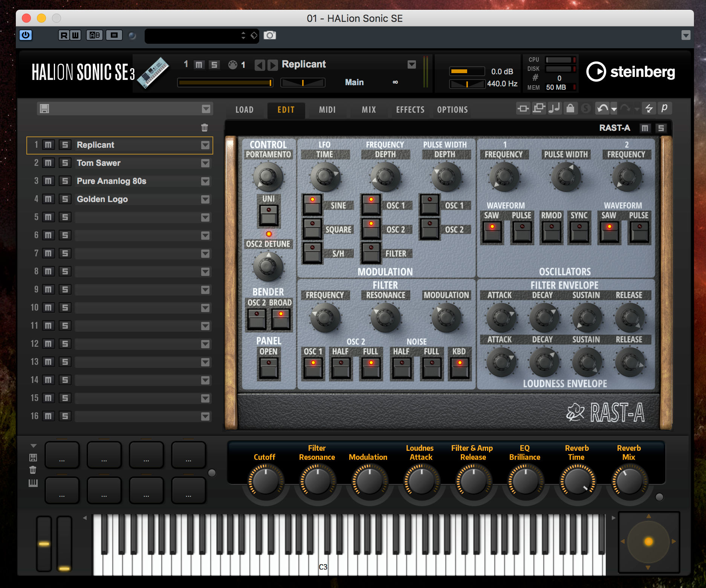Toggle the KBD filter switch
Screen dimensions: 706x588
coord(459,368)
